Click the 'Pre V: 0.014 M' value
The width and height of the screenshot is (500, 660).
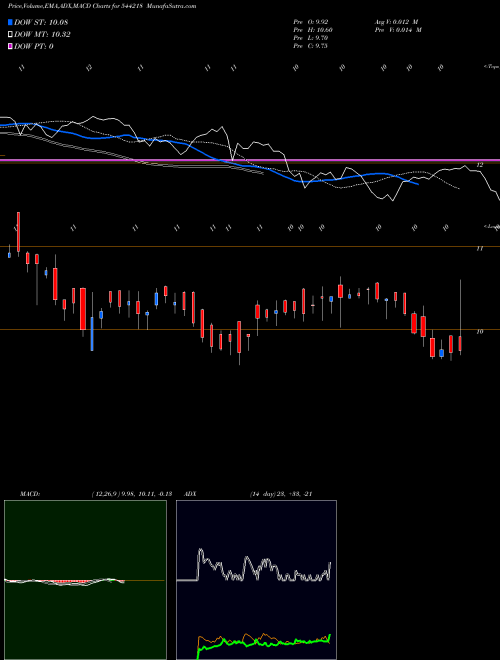click(398, 30)
